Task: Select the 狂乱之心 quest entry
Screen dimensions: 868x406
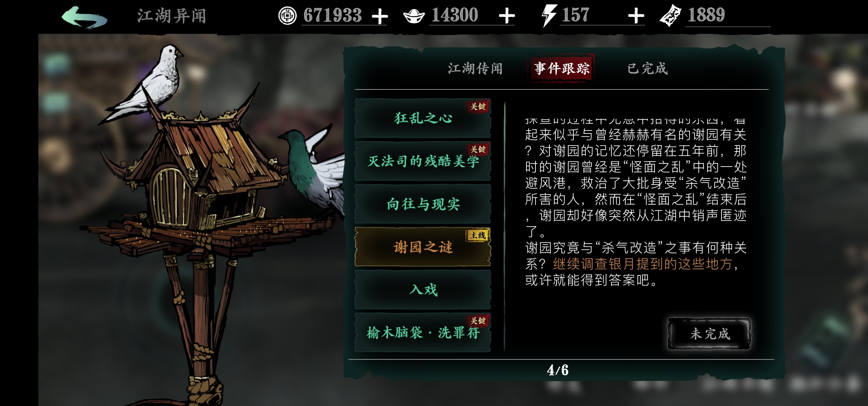Action: 423,118
